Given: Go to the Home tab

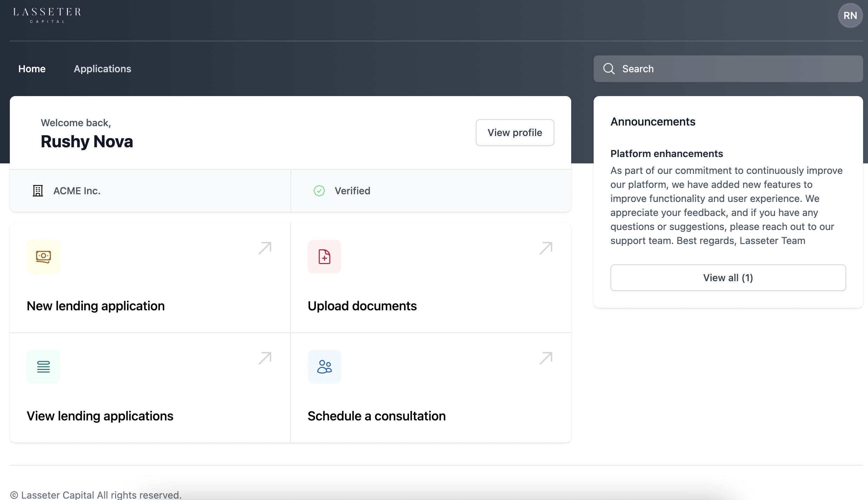Looking at the screenshot, I should point(32,69).
